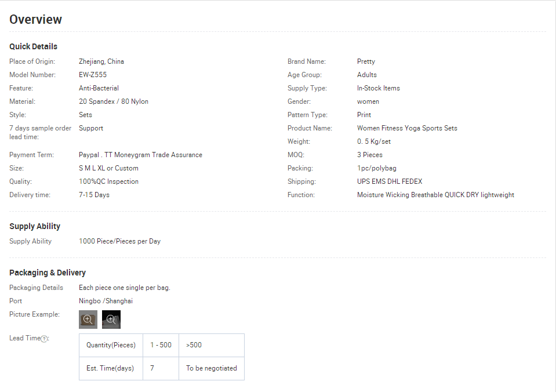The width and height of the screenshot is (556, 392).
Task: Select the lead time cell showing 7
Action: click(x=161, y=369)
